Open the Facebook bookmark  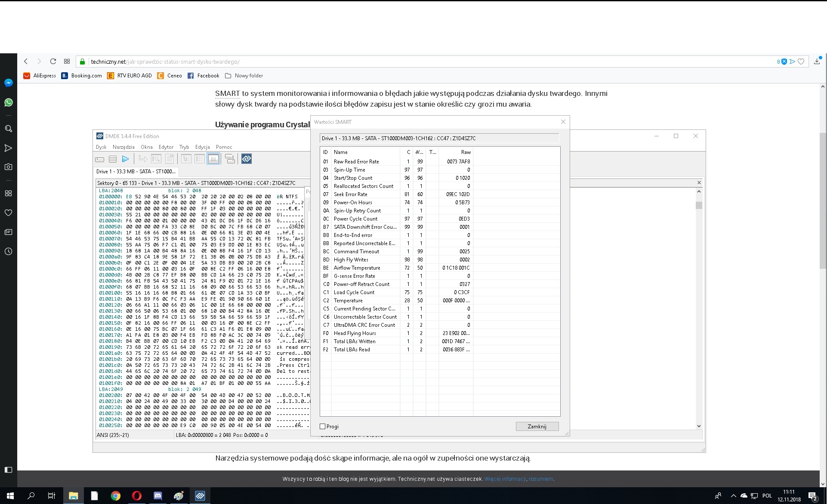pyautogui.click(x=204, y=76)
